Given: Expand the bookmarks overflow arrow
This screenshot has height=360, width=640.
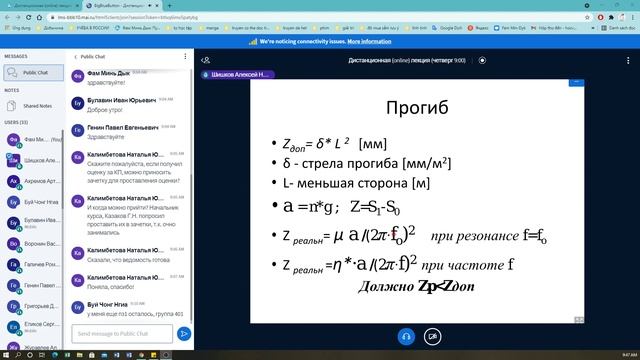Looking at the screenshot, I should (x=593, y=28).
